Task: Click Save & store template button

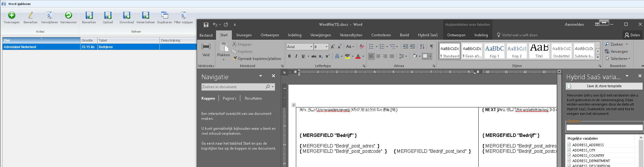Action: 604,86
